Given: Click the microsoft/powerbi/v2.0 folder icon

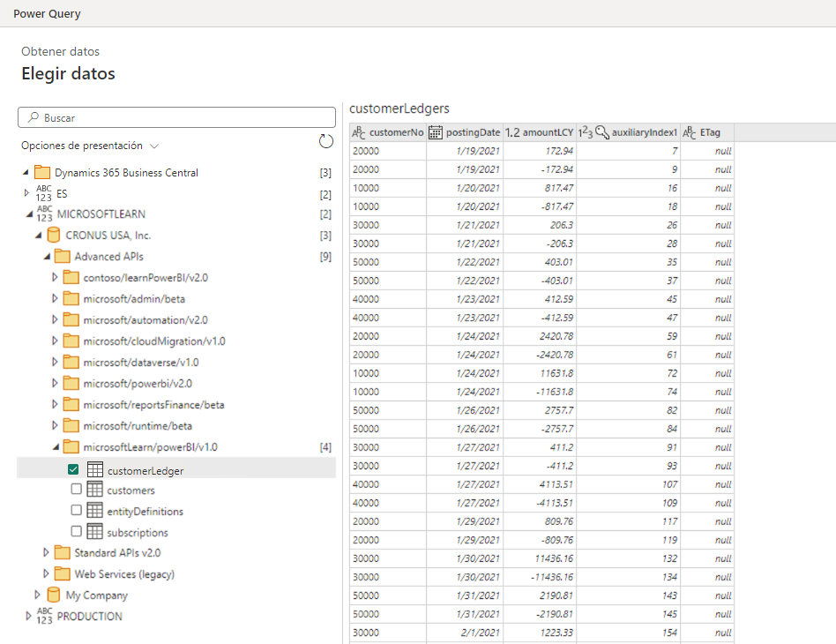Looking at the screenshot, I should pos(71,383).
